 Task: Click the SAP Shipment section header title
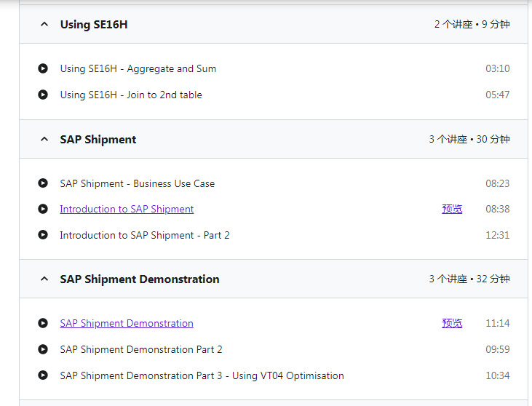tap(98, 140)
